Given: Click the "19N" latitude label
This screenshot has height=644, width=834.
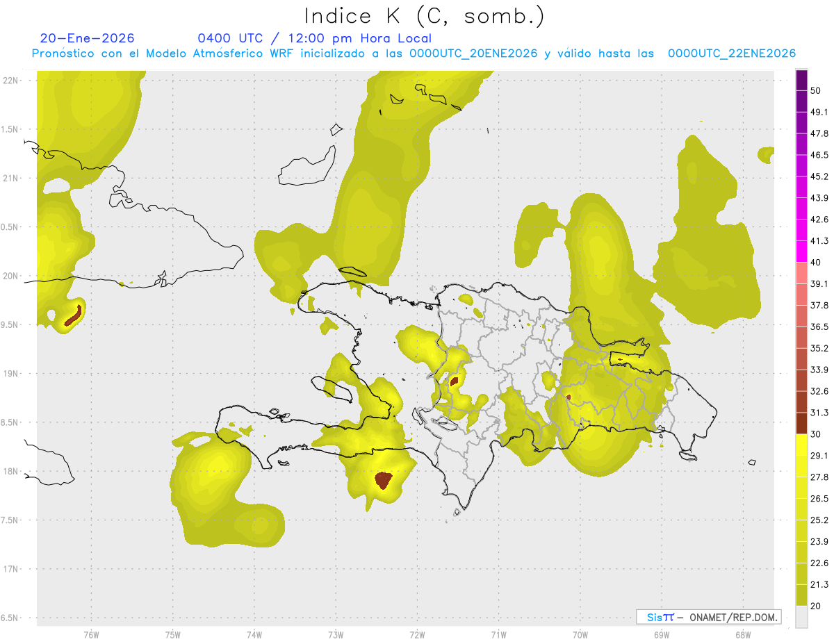Looking at the screenshot, I should 10,374.
